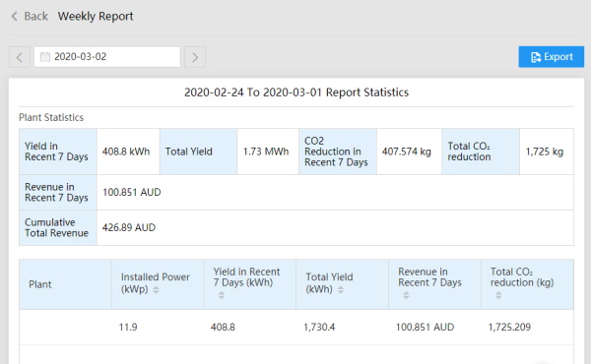Click the Back link text
This screenshot has width=591, height=364.
coord(35,16)
